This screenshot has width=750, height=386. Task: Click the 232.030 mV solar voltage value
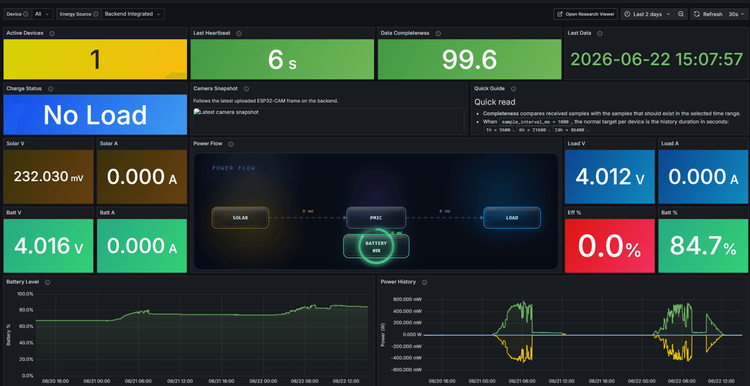point(48,177)
